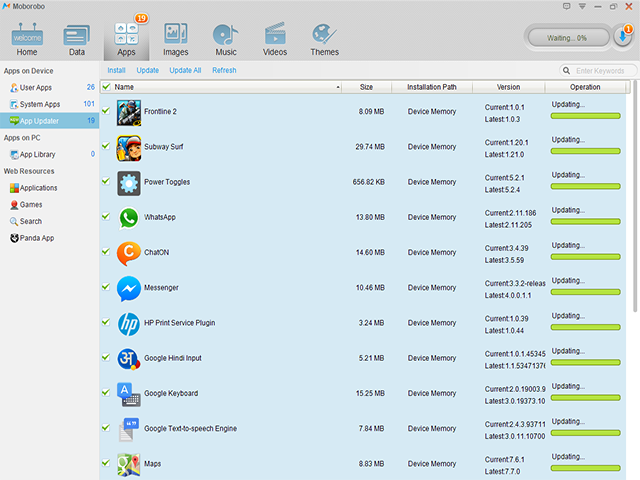
Task: Click the Power Toggles updating progress bar
Action: point(585,184)
